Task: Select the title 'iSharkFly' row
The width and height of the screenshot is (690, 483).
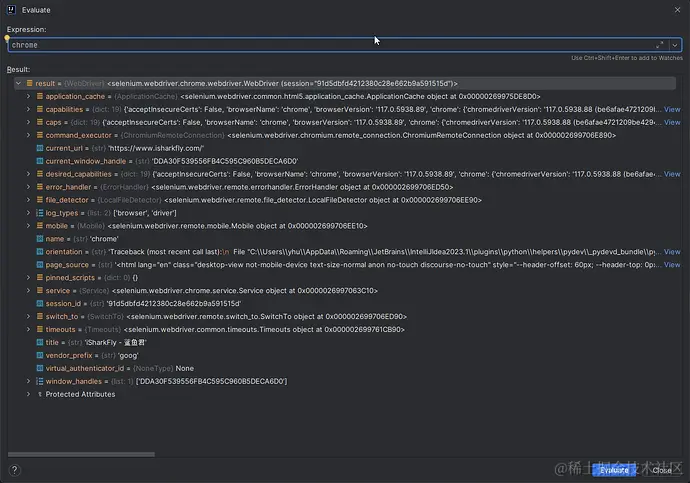Action: [x=345, y=342]
